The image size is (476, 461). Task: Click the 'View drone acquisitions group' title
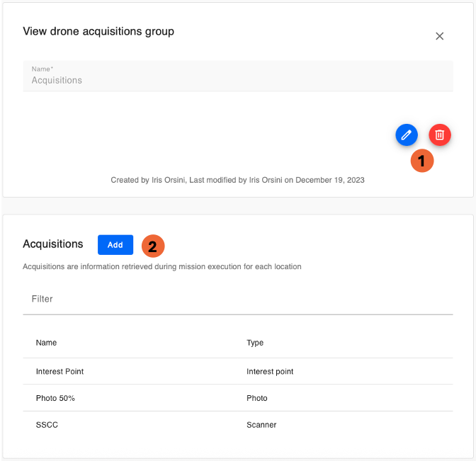coord(98,31)
